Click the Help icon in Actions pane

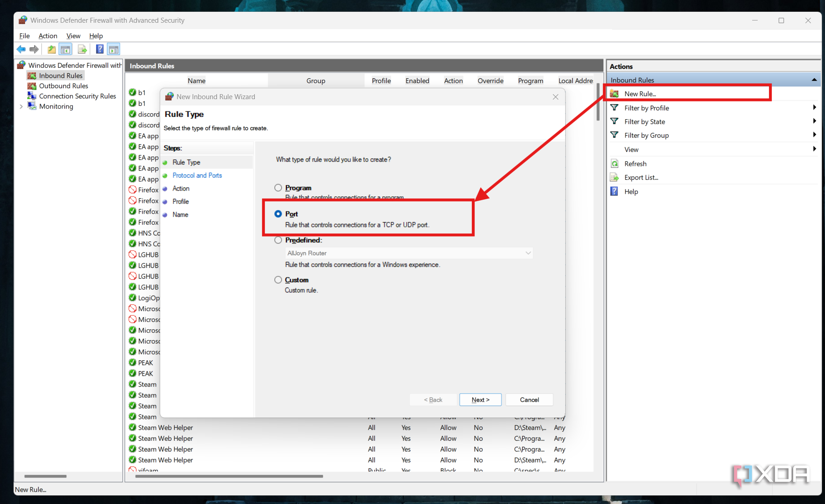pyautogui.click(x=614, y=192)
